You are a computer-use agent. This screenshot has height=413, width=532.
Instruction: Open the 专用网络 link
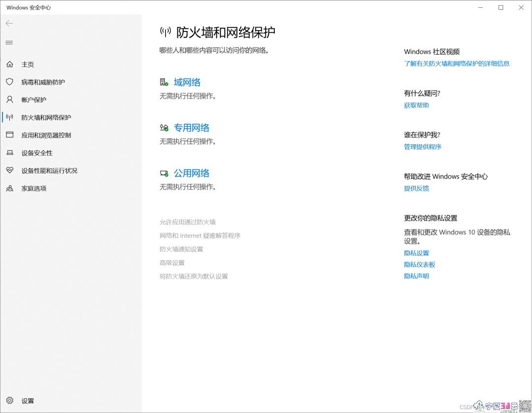tap(191, 127)
